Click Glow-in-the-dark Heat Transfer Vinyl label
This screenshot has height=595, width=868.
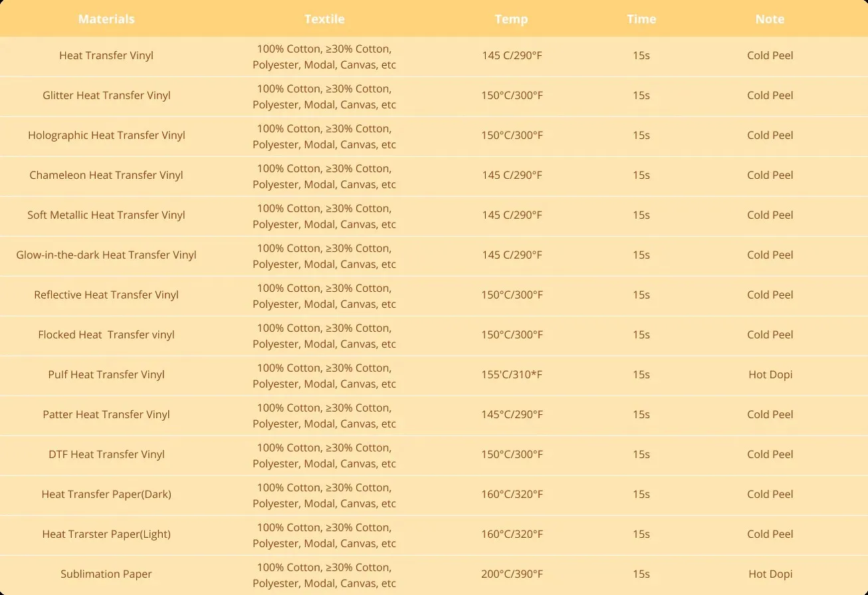pos(106,255)
